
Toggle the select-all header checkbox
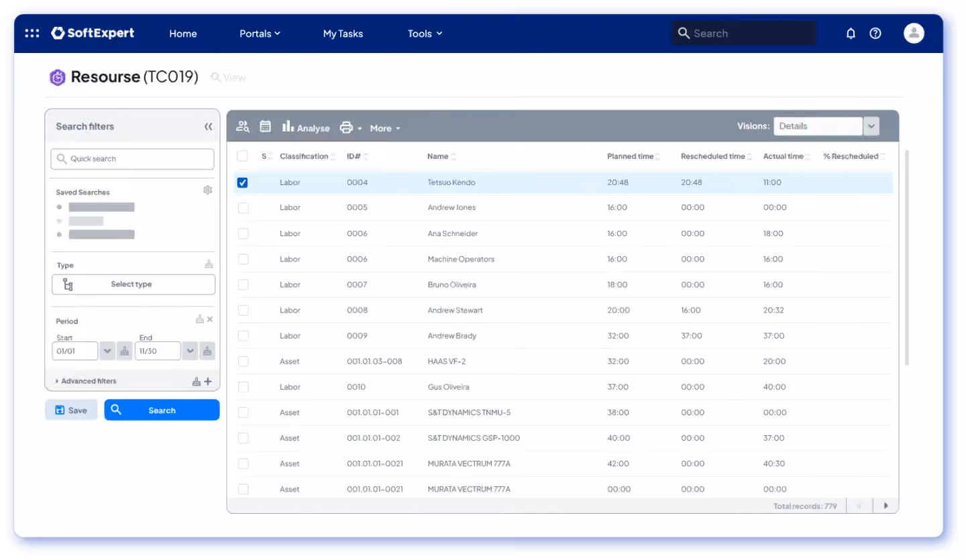(242, 156)
